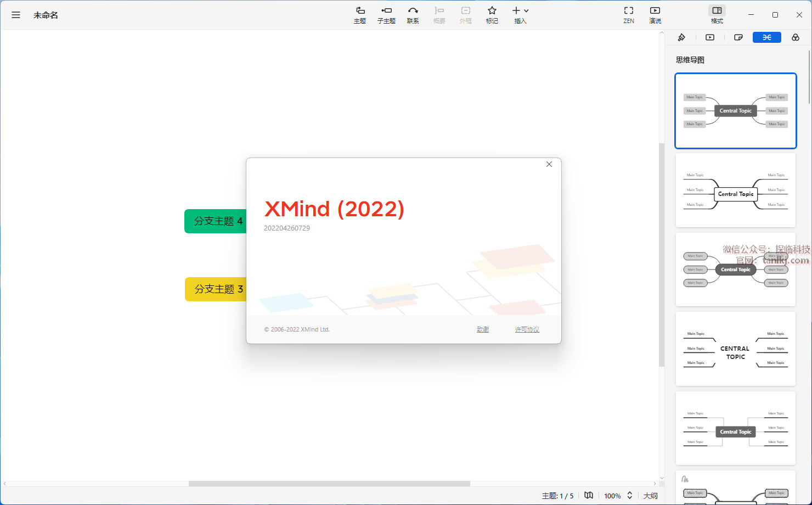Screen dimensions: 812x505
Task: Click the zoom stepper arrows
Action: pyautogui.click(x=630, y=495)
